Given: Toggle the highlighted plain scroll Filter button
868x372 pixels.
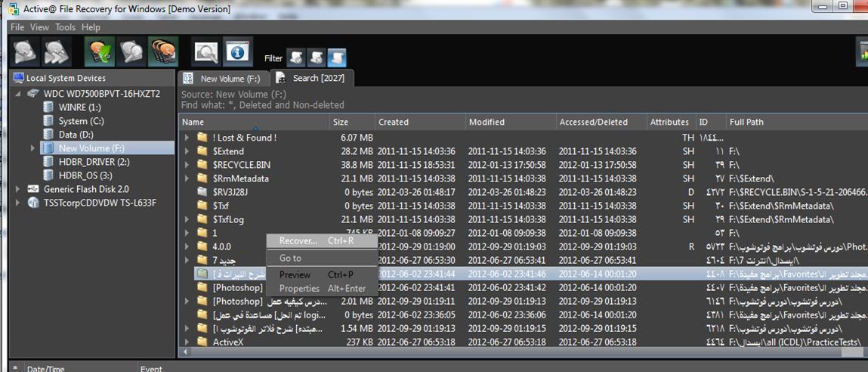Looking at the screenshot, I should (x=336, y=57).
